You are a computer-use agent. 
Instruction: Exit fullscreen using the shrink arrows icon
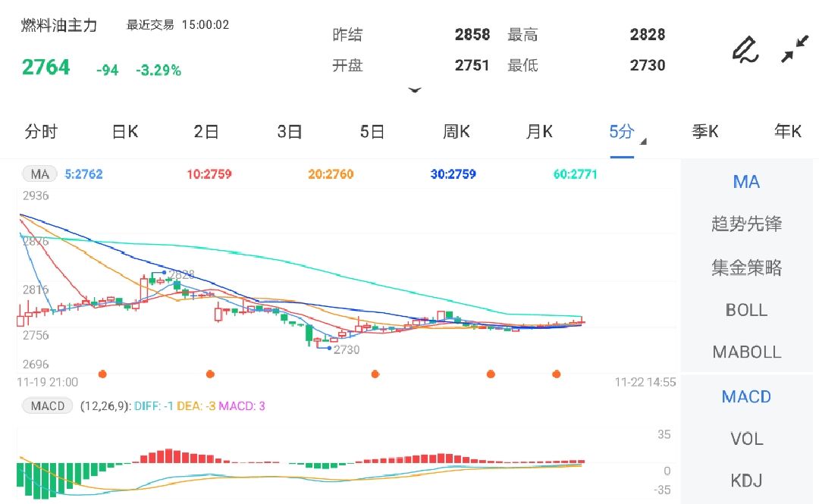tap(795, 47)
